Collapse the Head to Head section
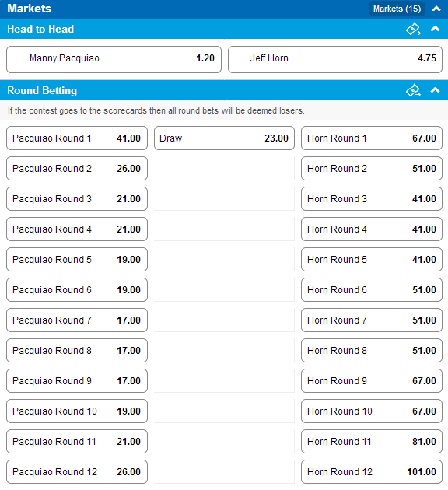 436,29
